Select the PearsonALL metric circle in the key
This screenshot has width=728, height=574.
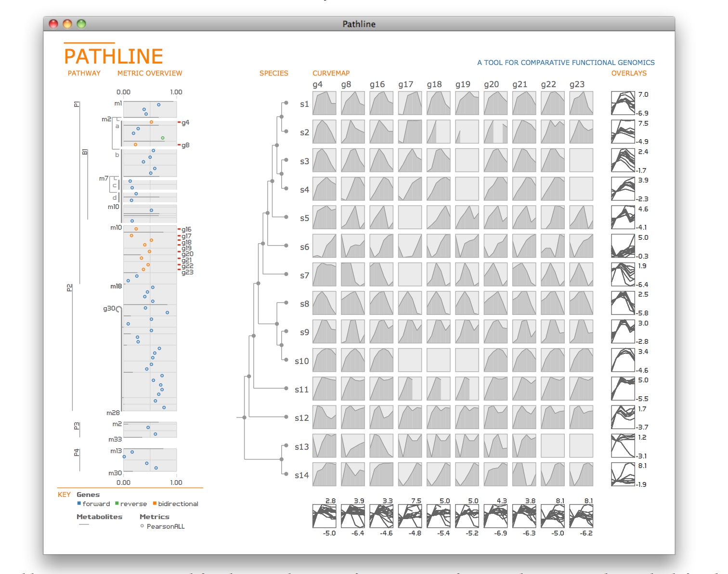142,526
